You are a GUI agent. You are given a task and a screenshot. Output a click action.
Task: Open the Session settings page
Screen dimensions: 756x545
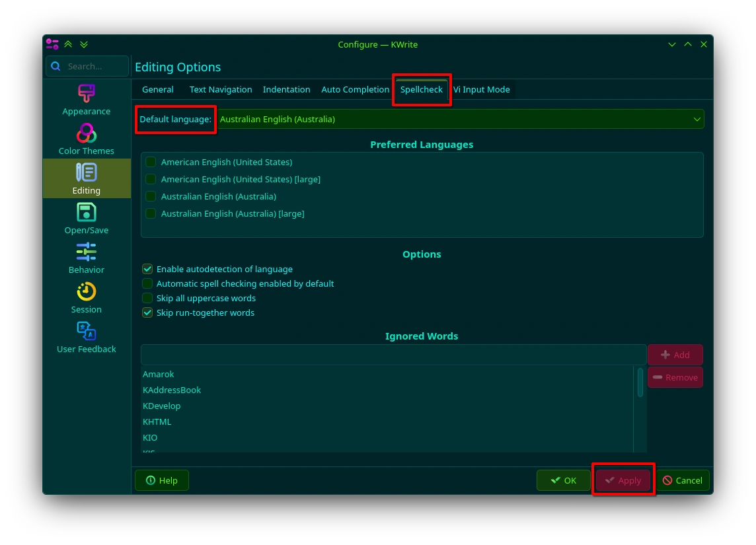pyautogui.click(x=87, y=297)
